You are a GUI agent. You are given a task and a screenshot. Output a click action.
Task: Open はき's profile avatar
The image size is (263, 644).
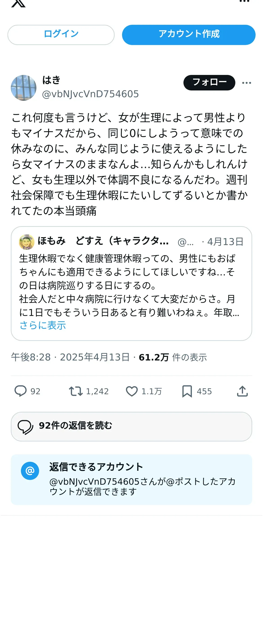coord(24,88)
